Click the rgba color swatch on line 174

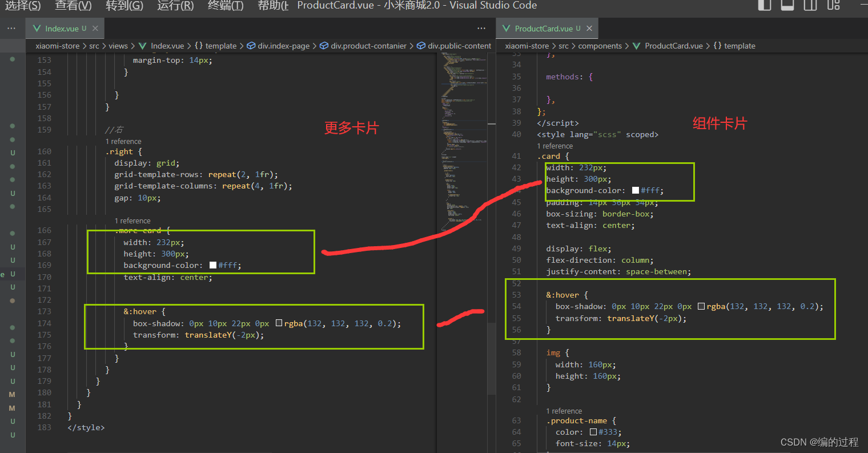point(279,323)
